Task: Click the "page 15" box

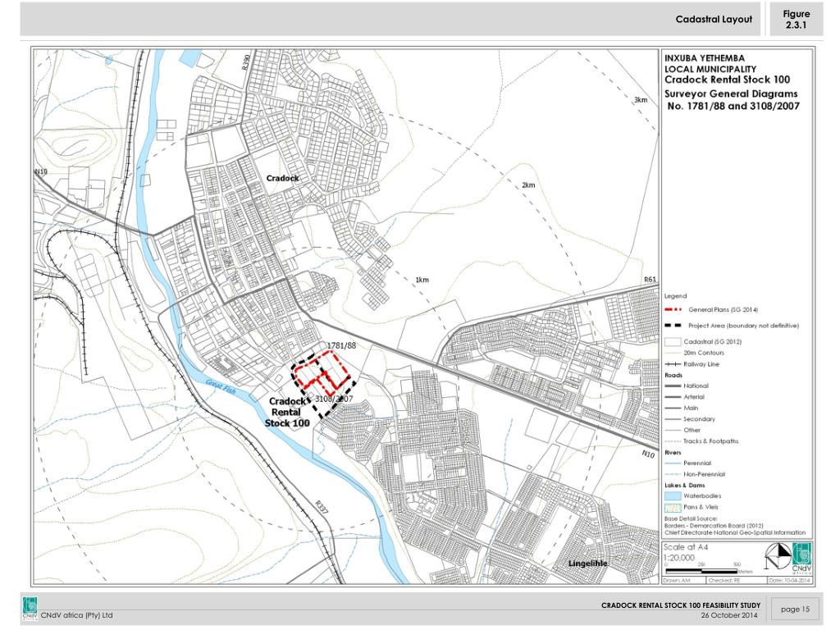Action: click(795, 609)
